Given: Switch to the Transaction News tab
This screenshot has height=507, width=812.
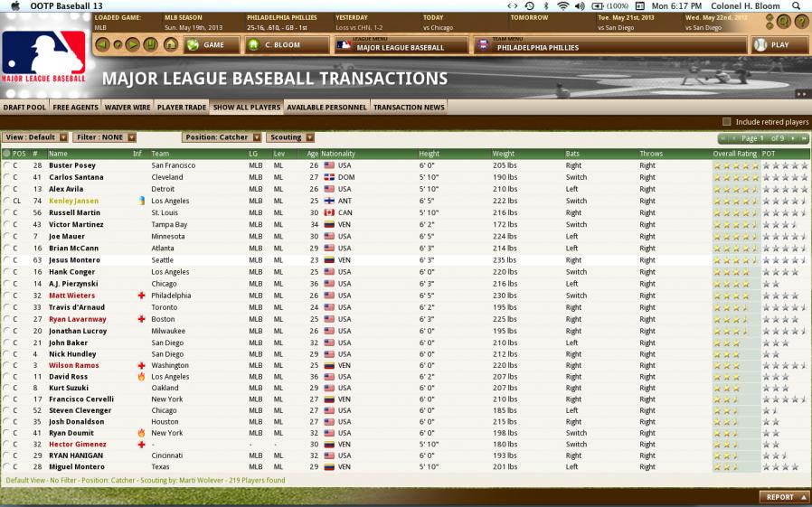Looking at the screenshot, I should click(x=409, y=107).
